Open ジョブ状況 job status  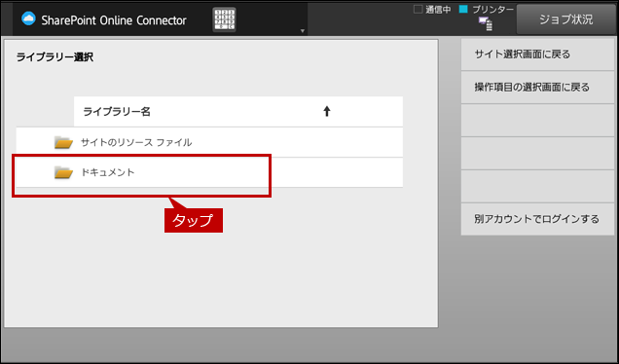(x=565, y=19)
